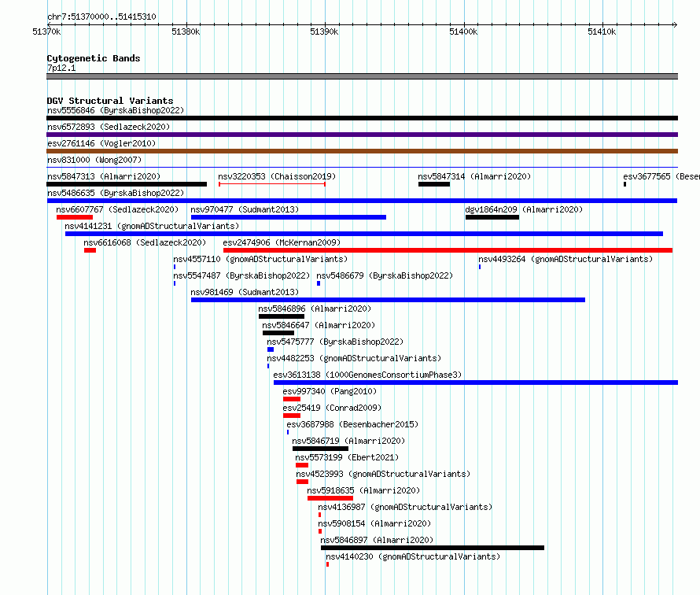Click the red nsv3220353 bracket glyph
The image size is (700, 595).
point(272,184)
